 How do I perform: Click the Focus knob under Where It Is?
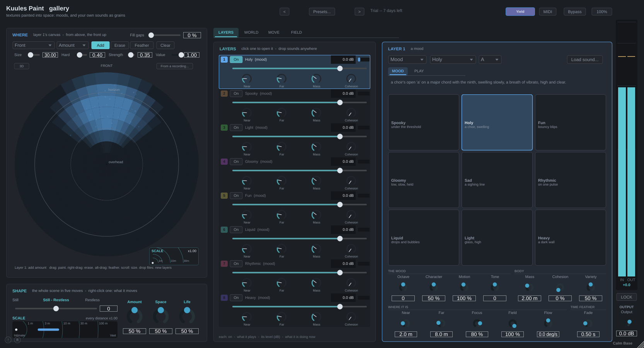[x=477, y=323]
